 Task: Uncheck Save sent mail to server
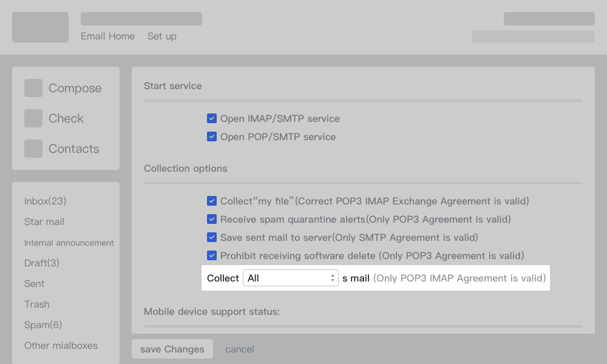pyautogui.click(x=212, y=238)
